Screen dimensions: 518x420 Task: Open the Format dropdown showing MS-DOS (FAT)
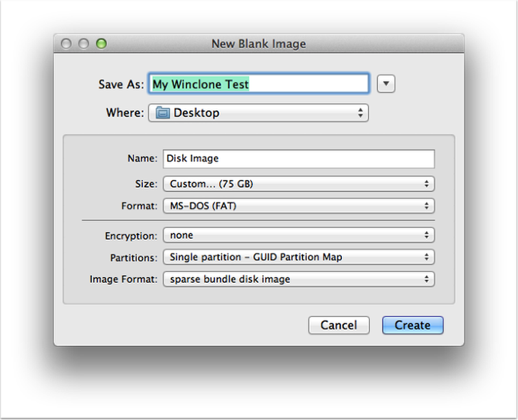[x=298, y=206]
